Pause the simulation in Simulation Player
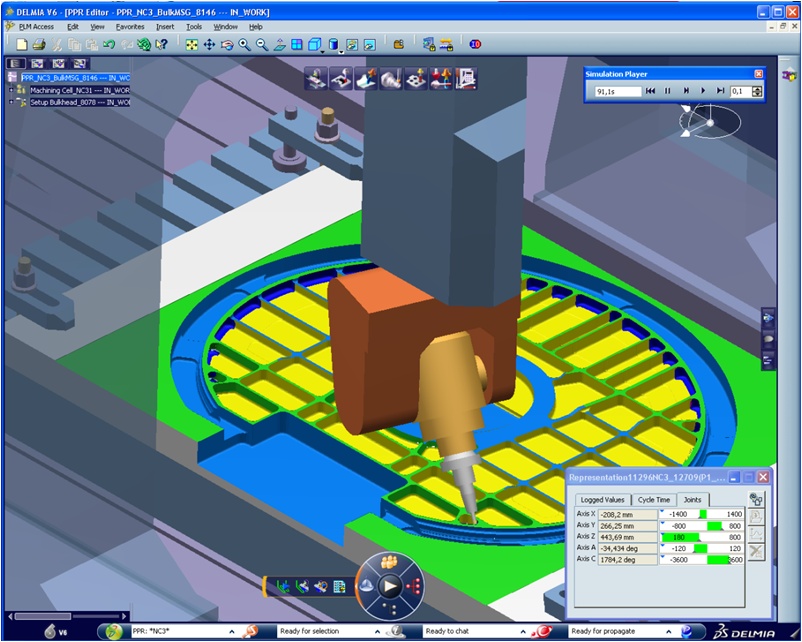 pyautogui.click(x=667, y=91)
